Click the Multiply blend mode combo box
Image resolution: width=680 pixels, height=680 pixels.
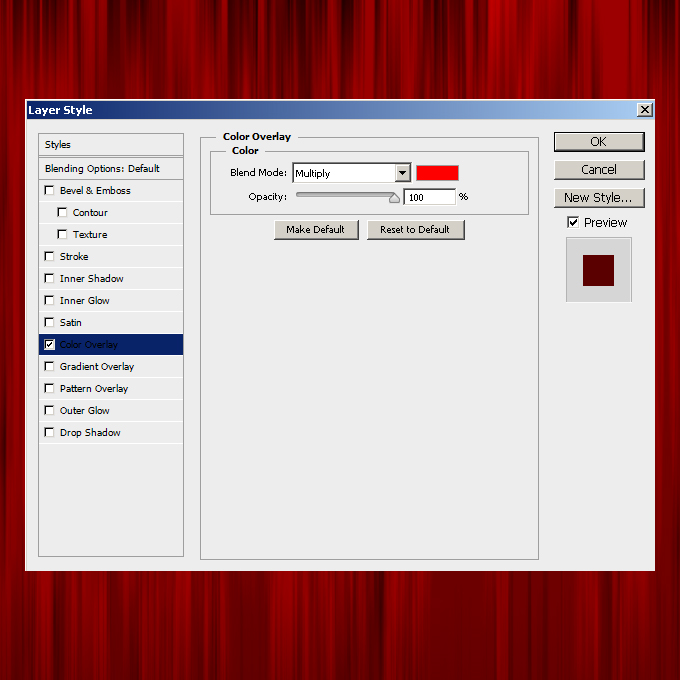point(344,173)
